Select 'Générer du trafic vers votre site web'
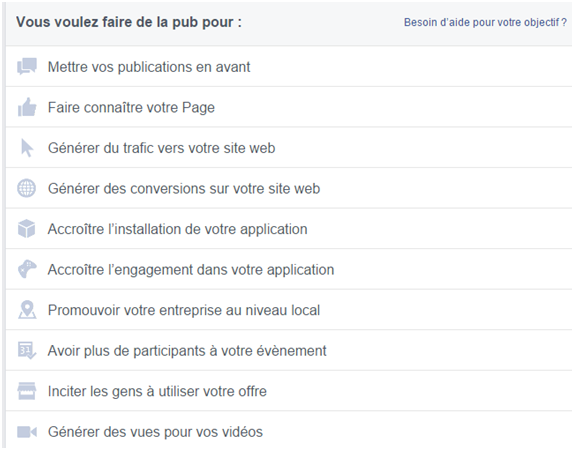The image size is (574, 450). pyautogui.click(x=289, y=148)
